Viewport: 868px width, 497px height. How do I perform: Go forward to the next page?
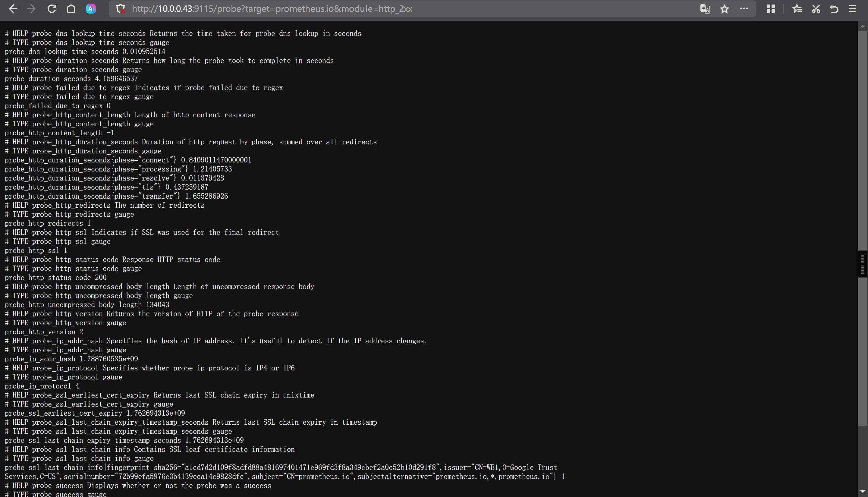[31, 9]
